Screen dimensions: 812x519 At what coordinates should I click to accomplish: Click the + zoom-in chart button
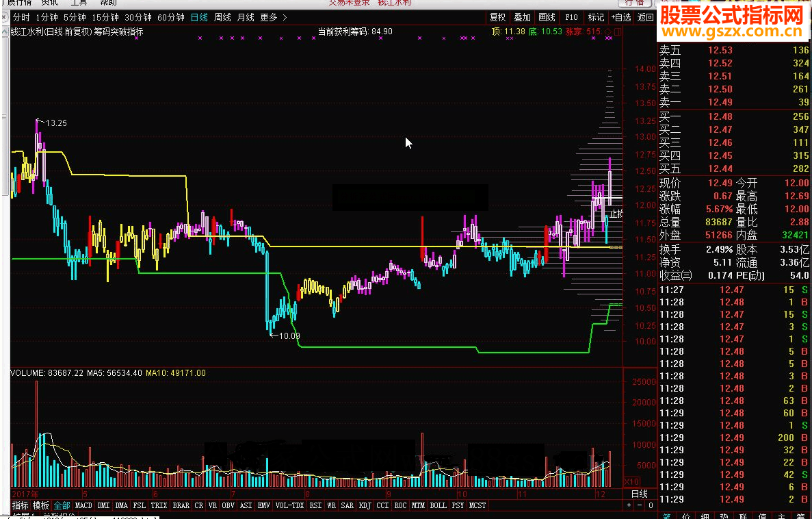[x=629, y=505]
